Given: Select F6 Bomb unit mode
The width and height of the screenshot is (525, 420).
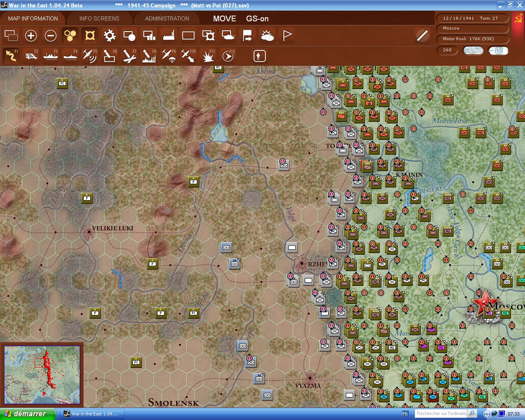Looking at the screenshot, I should pyautogui.click(x=110, y=56).
